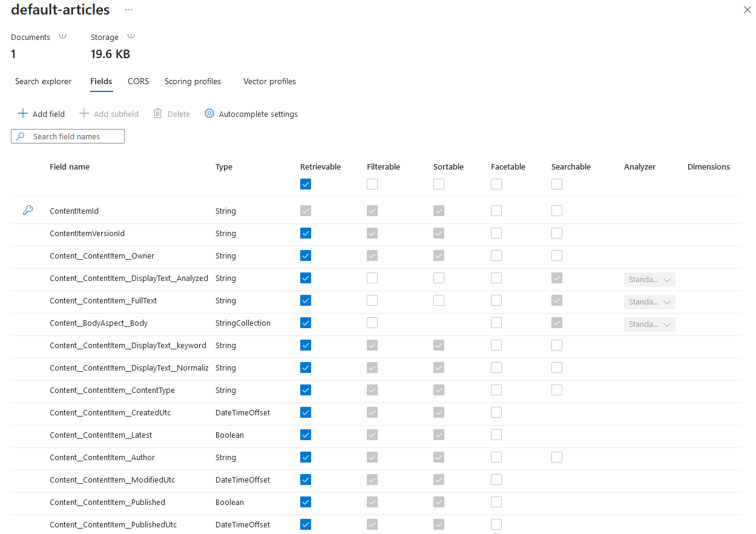Click into Search field names box

68,136
